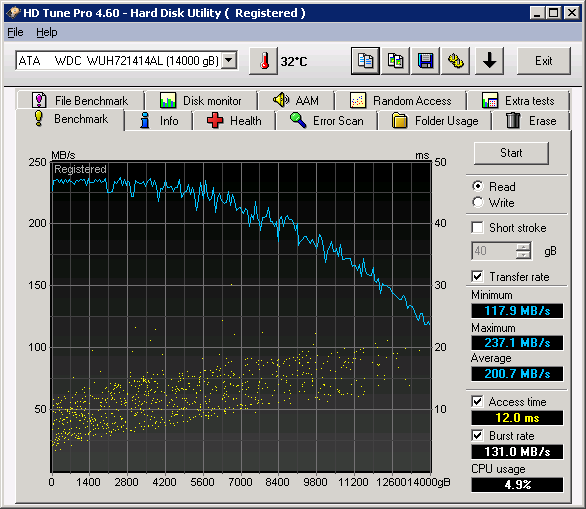Select the Write radio button
586x509 pixels.
[x=478, y=203]
